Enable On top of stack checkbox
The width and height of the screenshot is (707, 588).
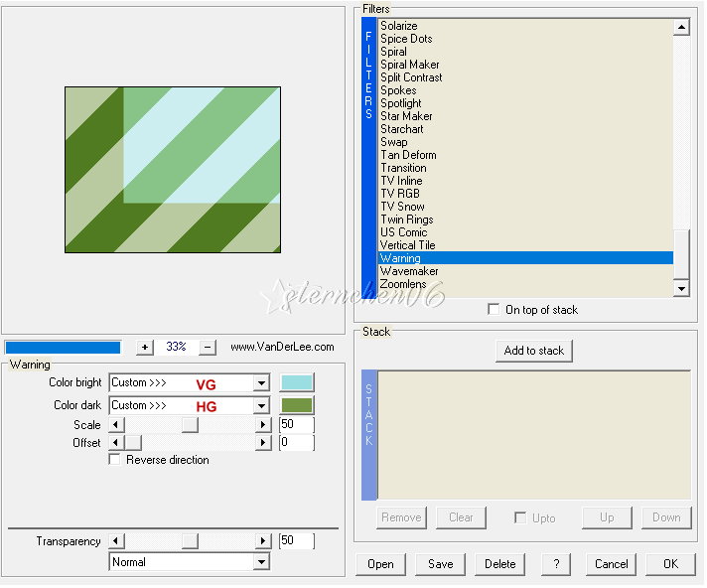click(494, 310)
